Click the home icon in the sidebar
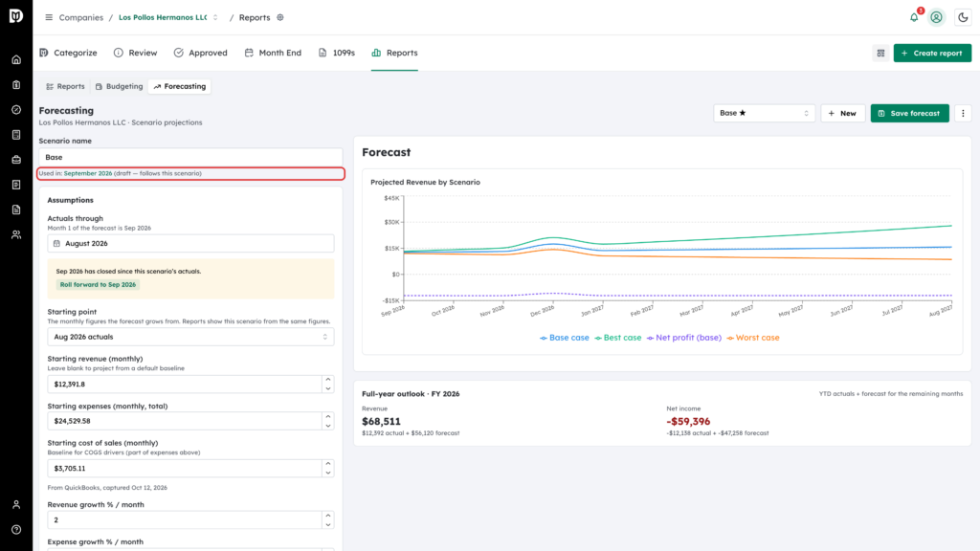 16,60
